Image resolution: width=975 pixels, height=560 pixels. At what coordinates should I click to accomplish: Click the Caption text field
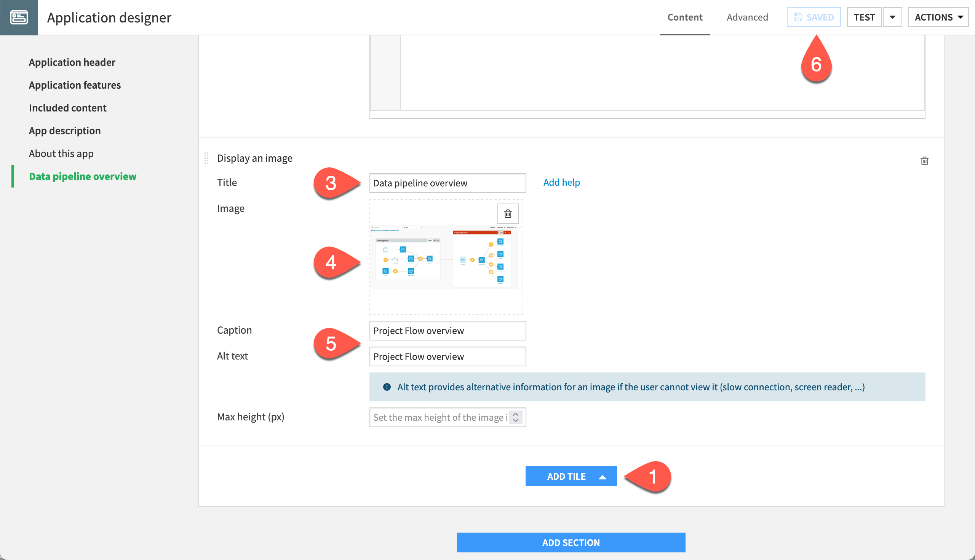tap(447, 331)
